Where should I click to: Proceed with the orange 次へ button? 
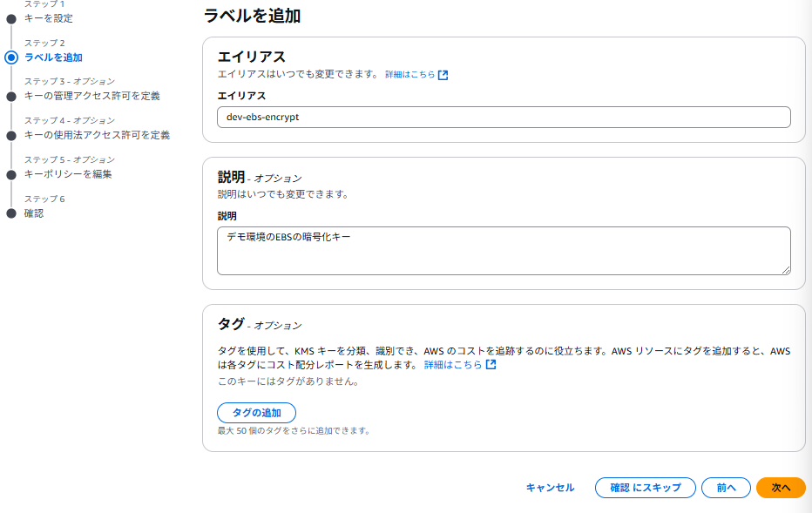click(x=781, y=488)
